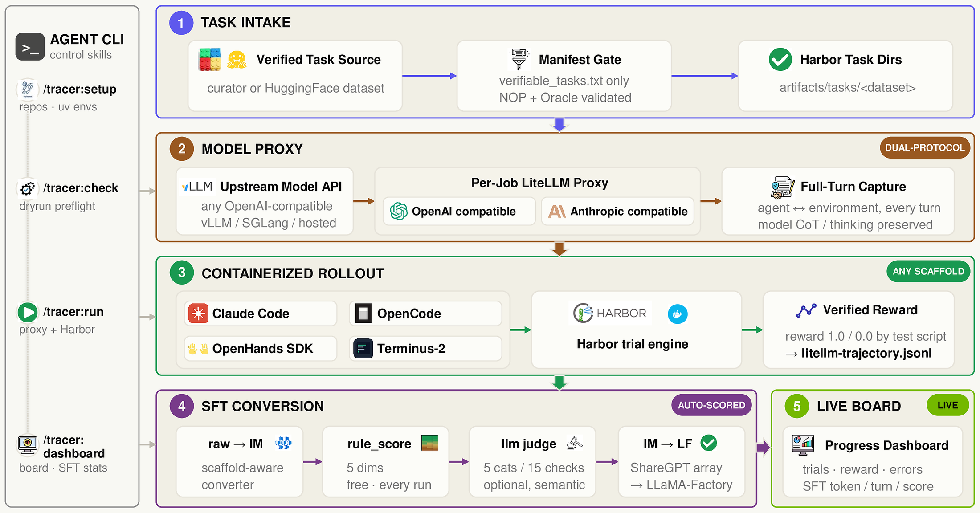Select the OpenAI compatible box
This screenshot has height=513, width=980.
coord(459,211)
